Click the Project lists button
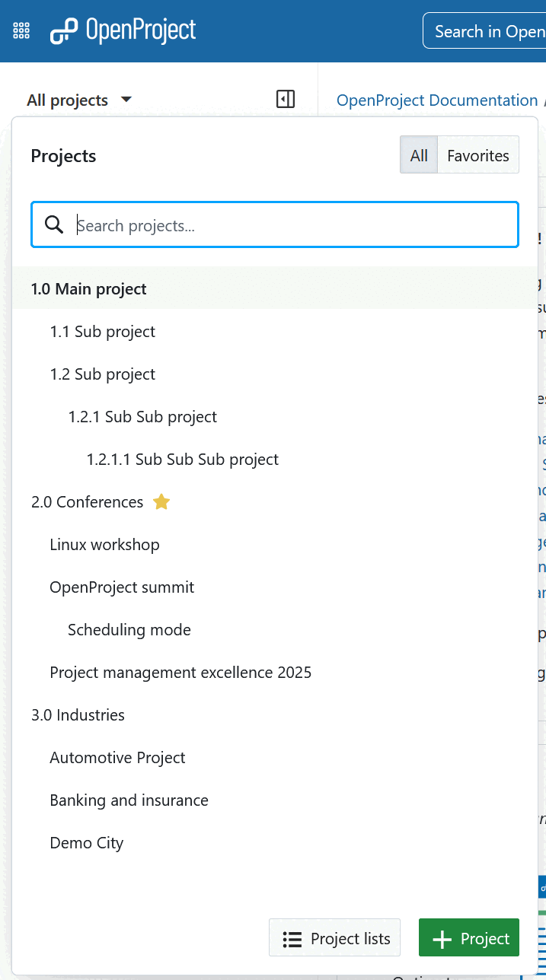 tap(334, 937)
